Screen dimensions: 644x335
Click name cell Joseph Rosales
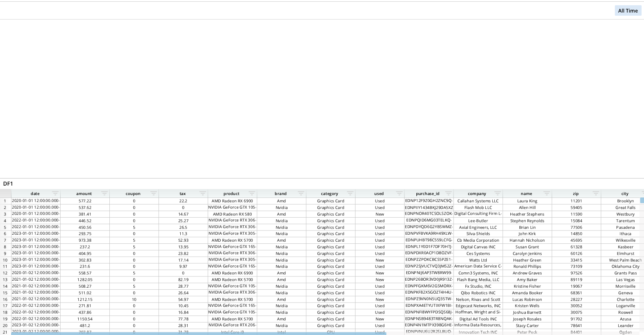tap(527, 319)
